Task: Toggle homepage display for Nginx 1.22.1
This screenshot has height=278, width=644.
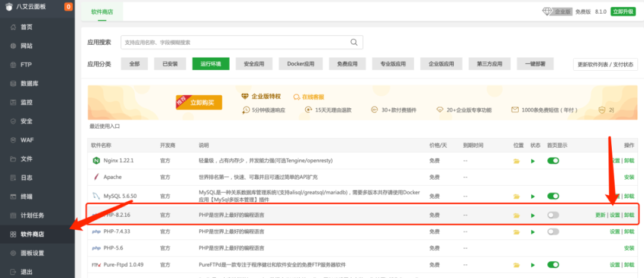Action: tap(553, 161)
